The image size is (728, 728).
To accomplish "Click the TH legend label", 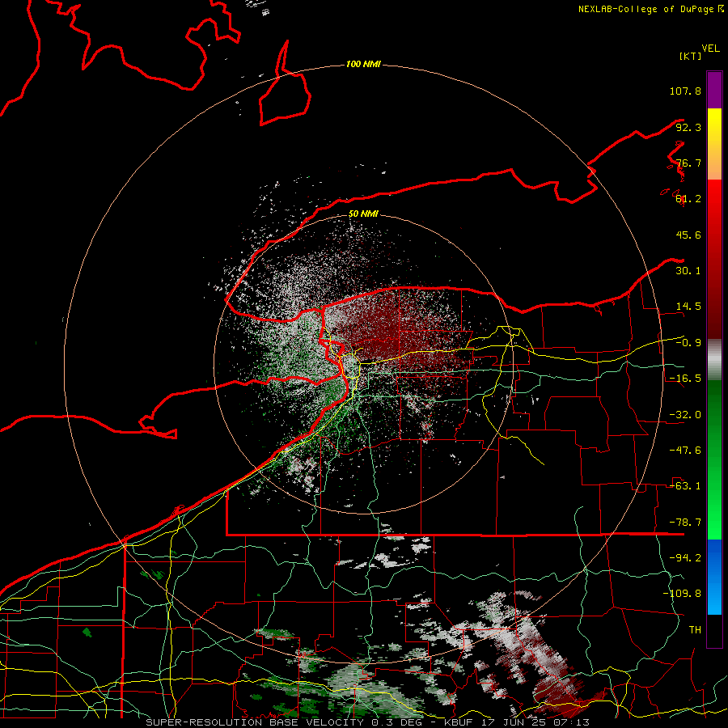I will click(695, 630).
